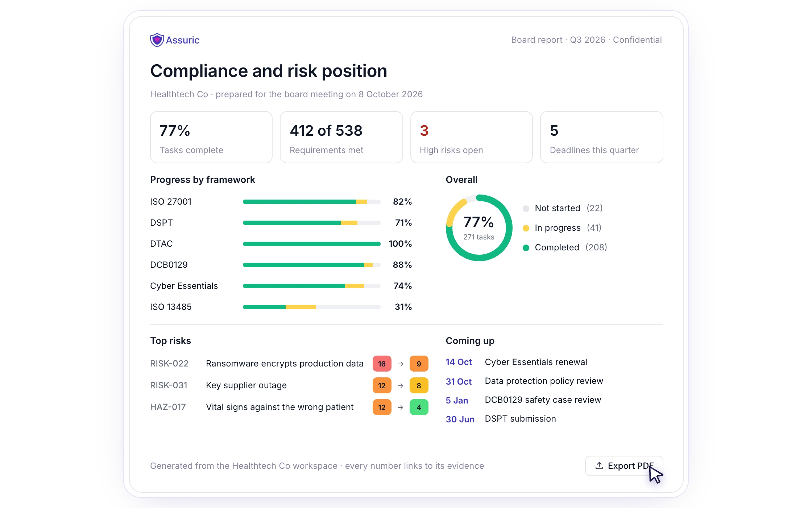
Task: Click the arrow in the RISK-022 row
Action: coord(401,364)
